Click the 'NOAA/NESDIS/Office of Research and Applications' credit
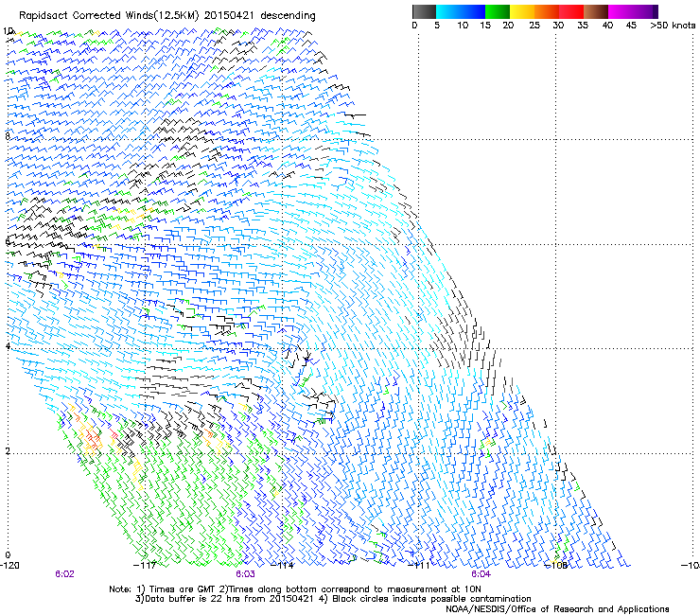The height and width of the screenshot is (615, 700). click(557, 609)
